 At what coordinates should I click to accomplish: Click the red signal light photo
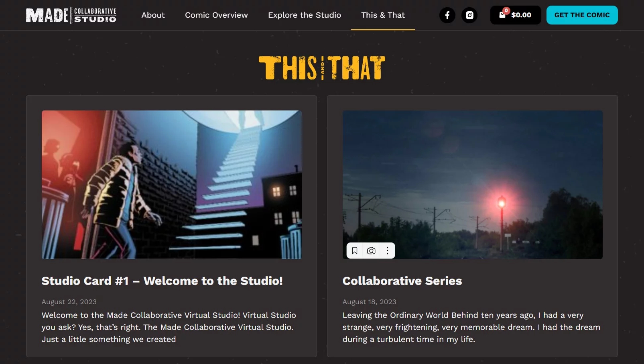[x=473, y=185]
